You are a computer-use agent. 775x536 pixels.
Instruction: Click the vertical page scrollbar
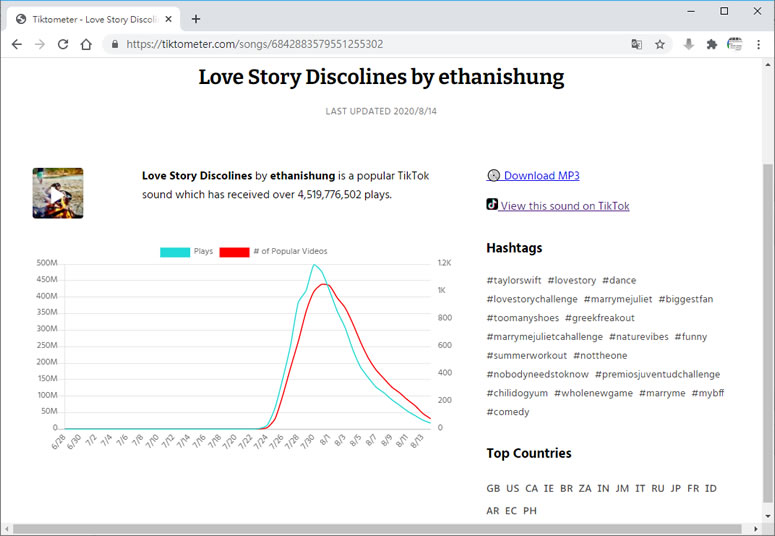click(767, 300)
